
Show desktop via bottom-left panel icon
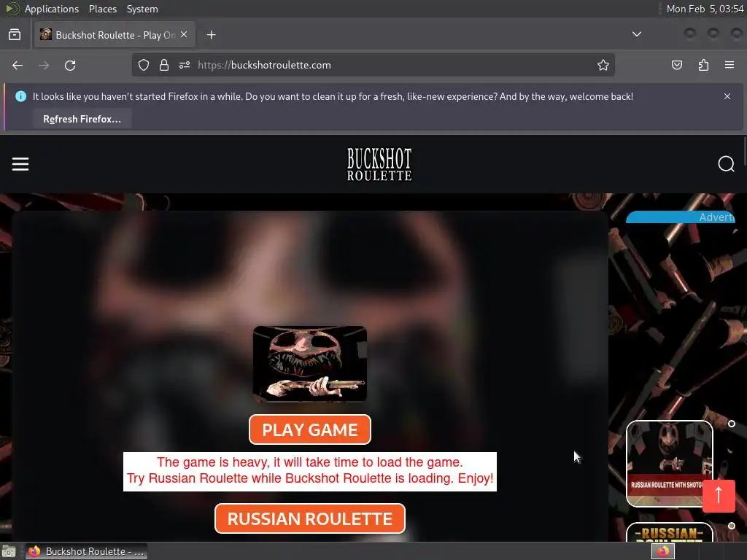9,551
